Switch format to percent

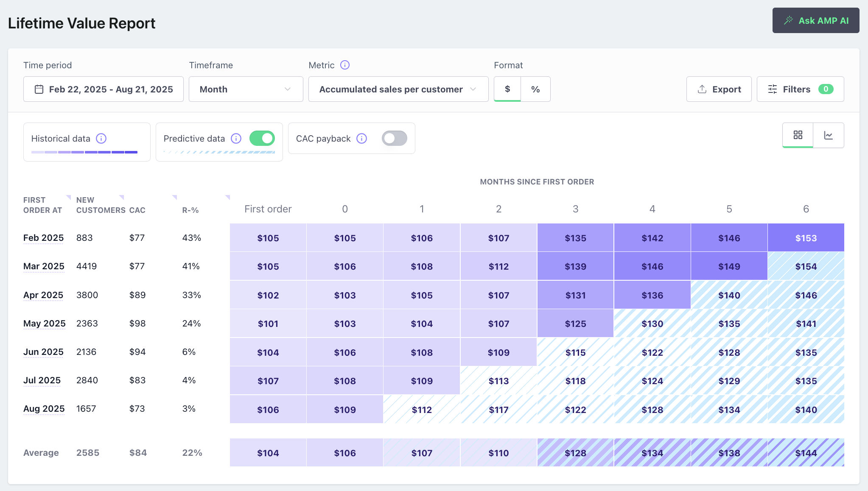coord(535,89)
